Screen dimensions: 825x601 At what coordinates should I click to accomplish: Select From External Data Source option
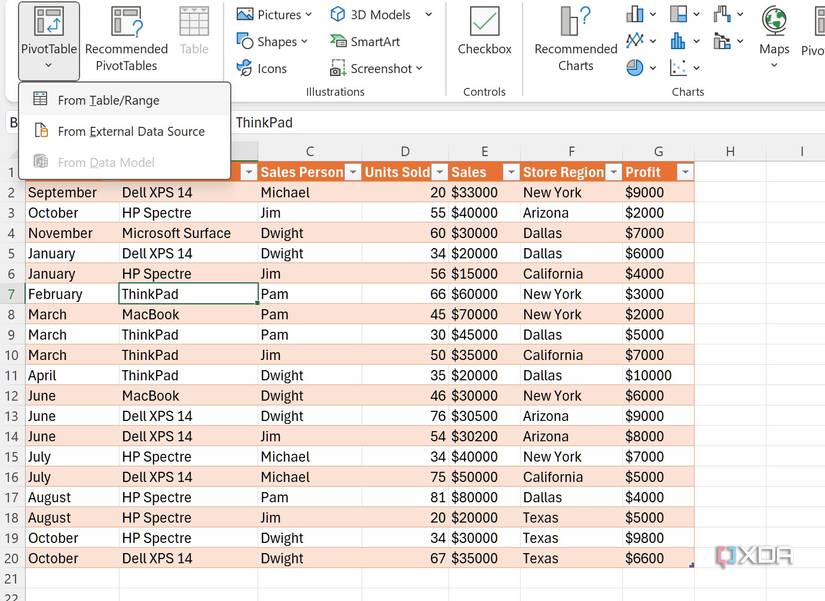click(x=130, y=131)
